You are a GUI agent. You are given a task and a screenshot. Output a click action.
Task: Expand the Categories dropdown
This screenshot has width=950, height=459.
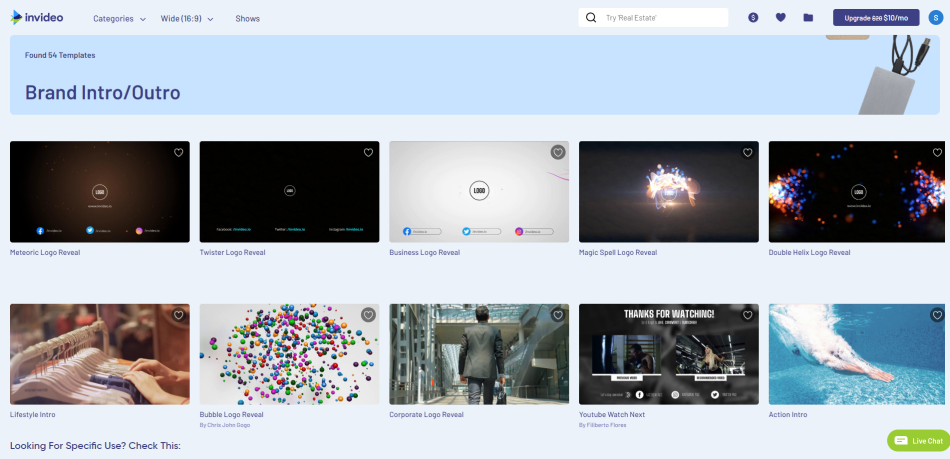click(119, 19)
